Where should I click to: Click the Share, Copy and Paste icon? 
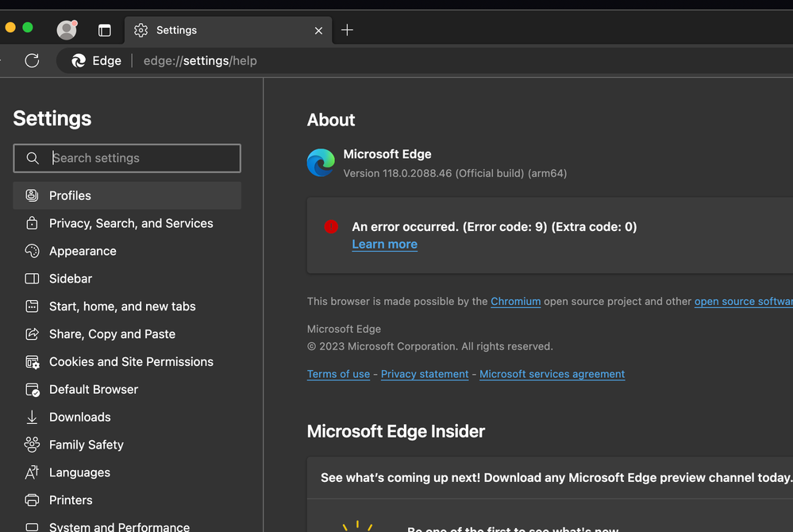[x=32, y=333]
